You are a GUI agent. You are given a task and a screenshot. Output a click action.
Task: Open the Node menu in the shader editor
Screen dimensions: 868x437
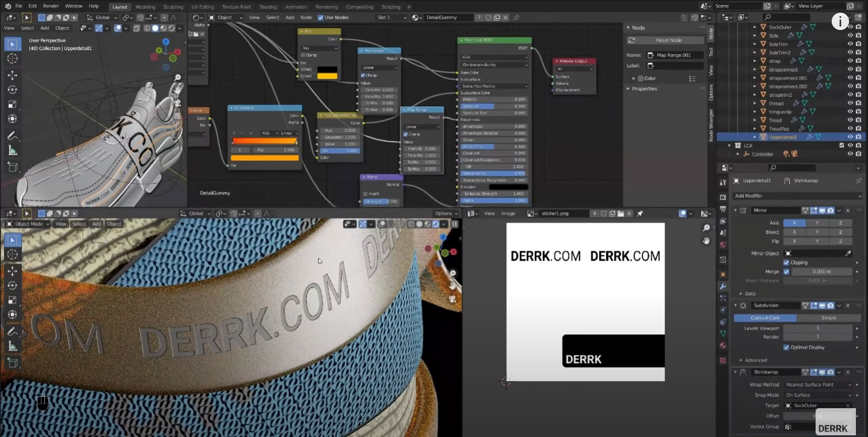click(306, 17)
